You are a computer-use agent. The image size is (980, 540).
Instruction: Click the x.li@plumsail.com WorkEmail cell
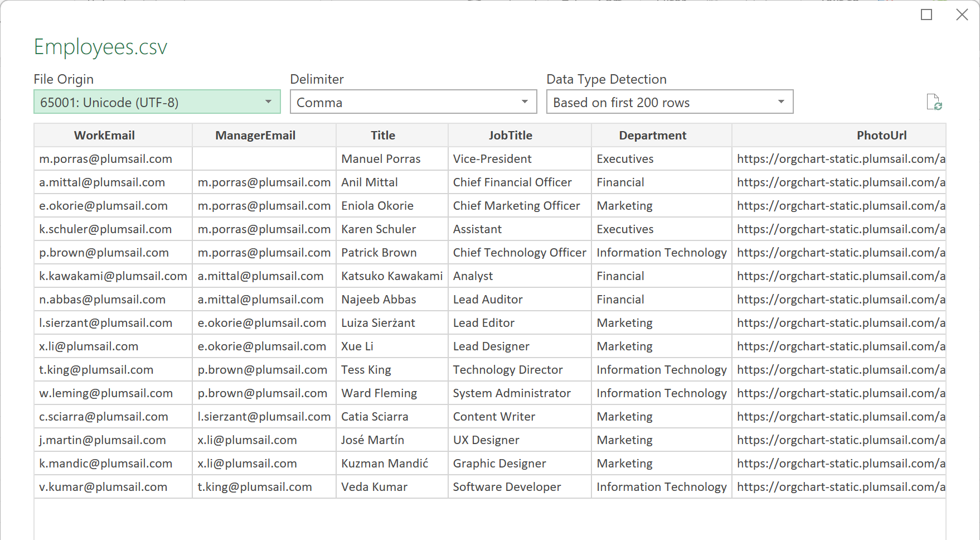(113, 346)
